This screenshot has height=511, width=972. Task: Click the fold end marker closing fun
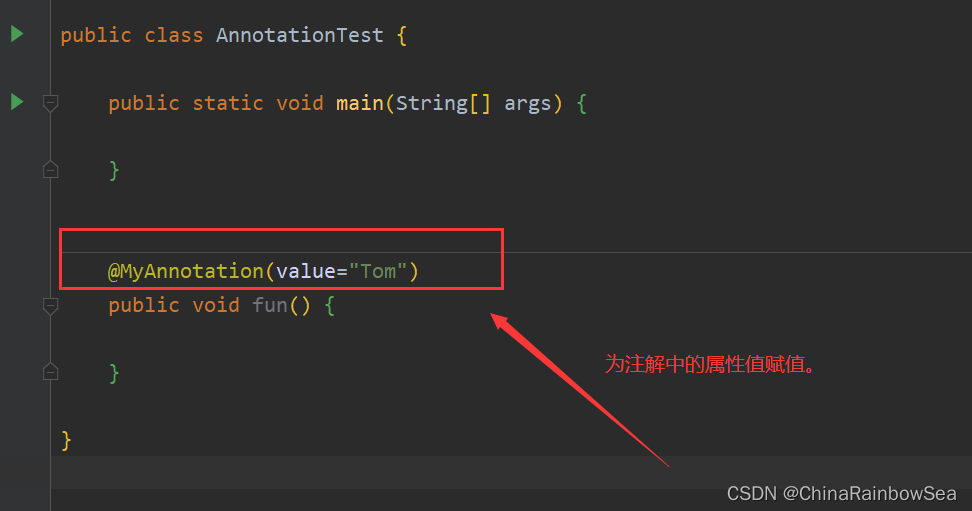coord(50,372)
